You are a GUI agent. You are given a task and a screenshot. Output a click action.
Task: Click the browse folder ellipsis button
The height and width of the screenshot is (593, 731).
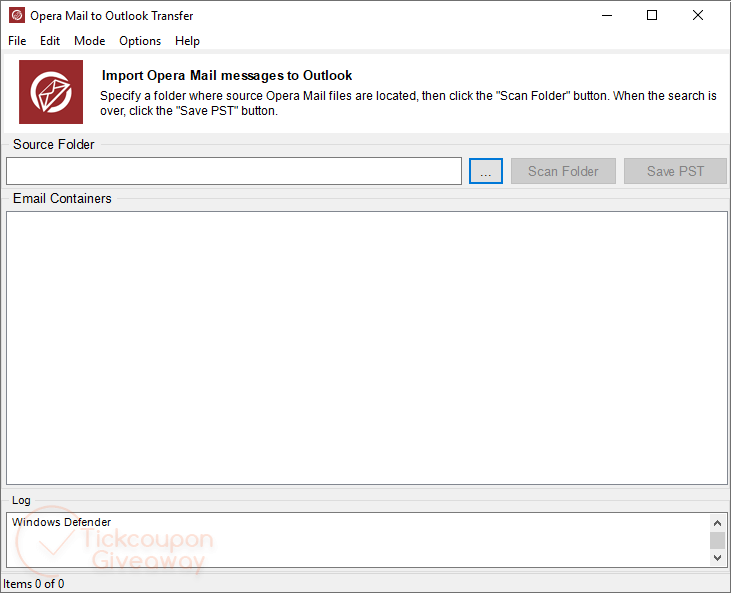pyautogui.click(x=486, y=171)
